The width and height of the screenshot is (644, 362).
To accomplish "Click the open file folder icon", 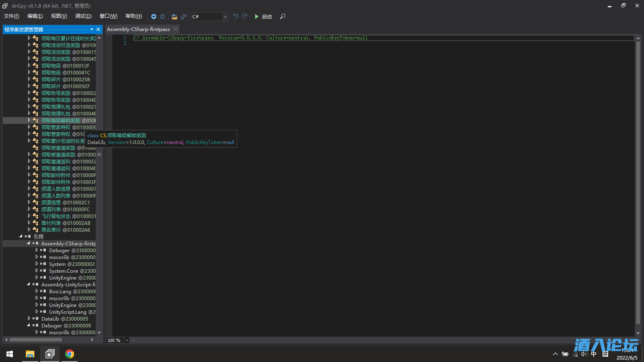I will tap(174, 16).
